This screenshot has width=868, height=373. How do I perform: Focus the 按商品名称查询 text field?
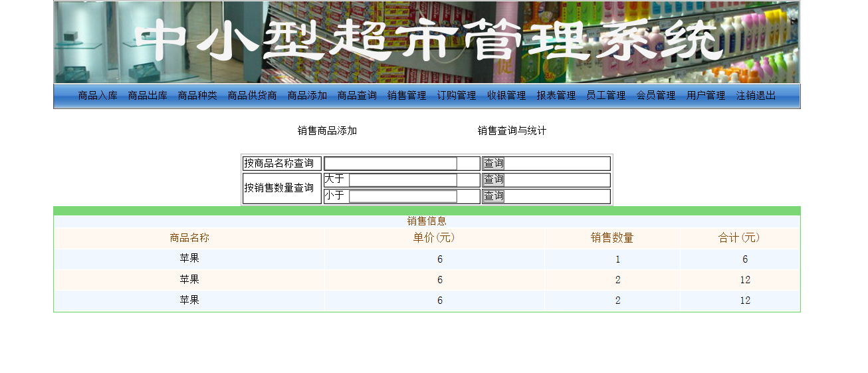click(x=390, y=164)
